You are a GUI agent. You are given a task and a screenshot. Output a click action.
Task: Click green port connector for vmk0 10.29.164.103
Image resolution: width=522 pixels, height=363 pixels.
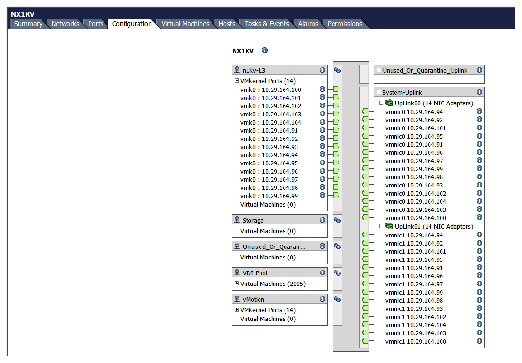[336, 114]
